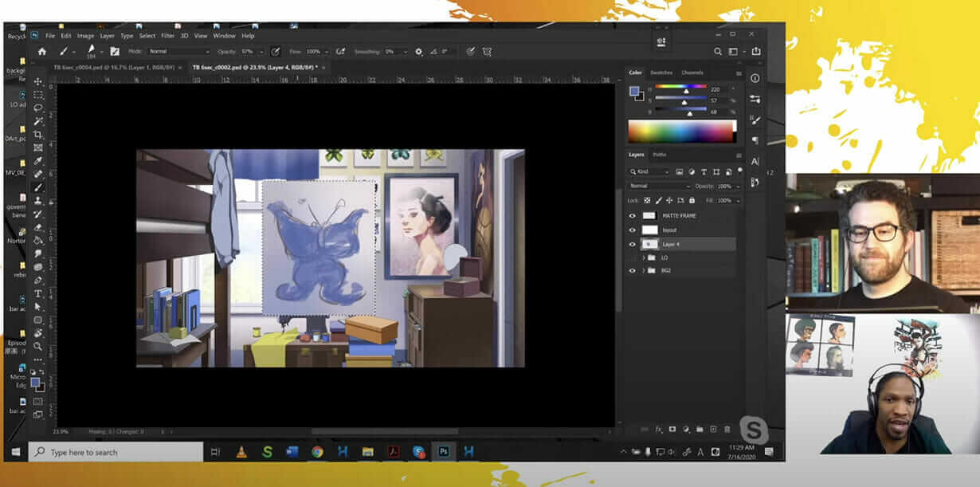Select the Zoom tool

point(37,346)
